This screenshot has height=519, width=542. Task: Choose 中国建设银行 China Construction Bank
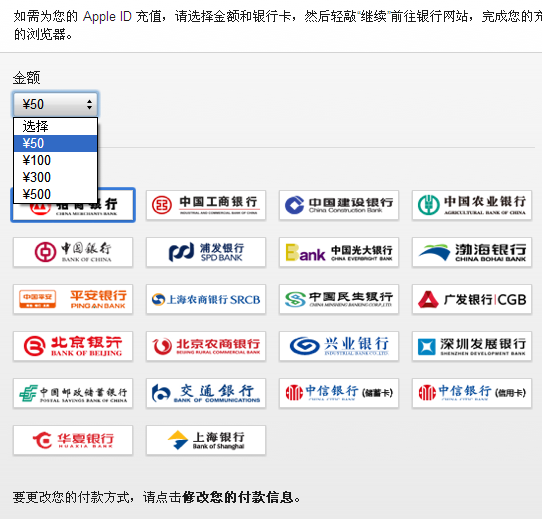(339, 205)
